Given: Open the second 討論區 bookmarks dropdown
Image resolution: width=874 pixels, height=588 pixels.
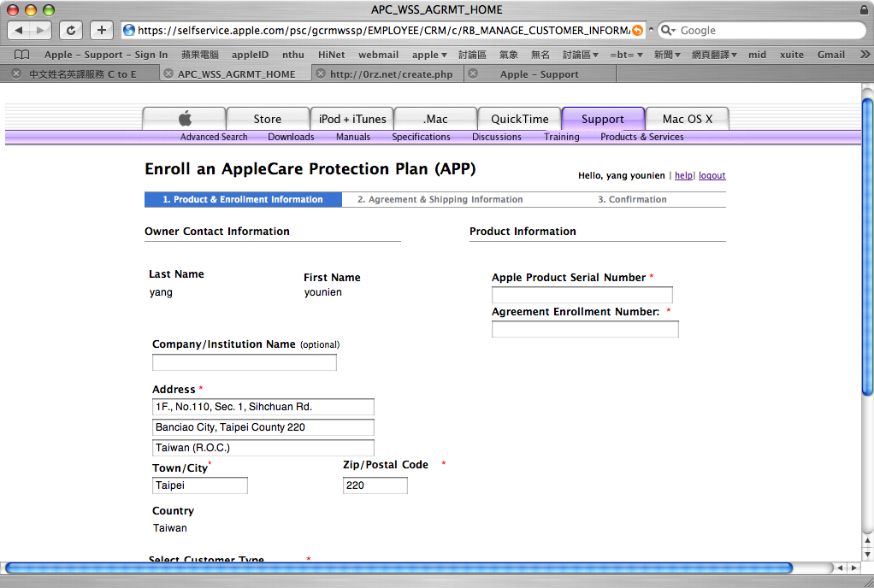Looking at the screenshot, I should (581, 55).
